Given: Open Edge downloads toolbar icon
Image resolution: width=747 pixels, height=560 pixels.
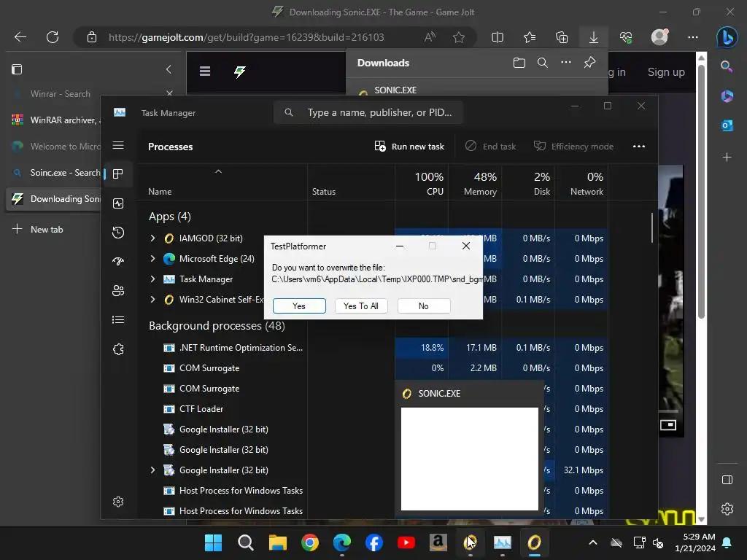Looking at the screenshot, I should click(x=594, y=37).
